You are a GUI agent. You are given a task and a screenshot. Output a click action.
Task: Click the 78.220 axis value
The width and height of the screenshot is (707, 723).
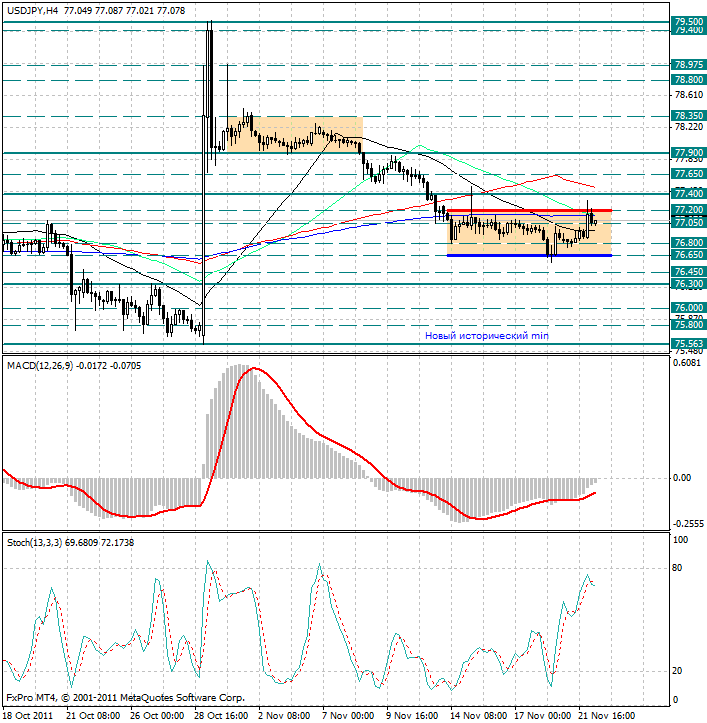tap(689, 127)
